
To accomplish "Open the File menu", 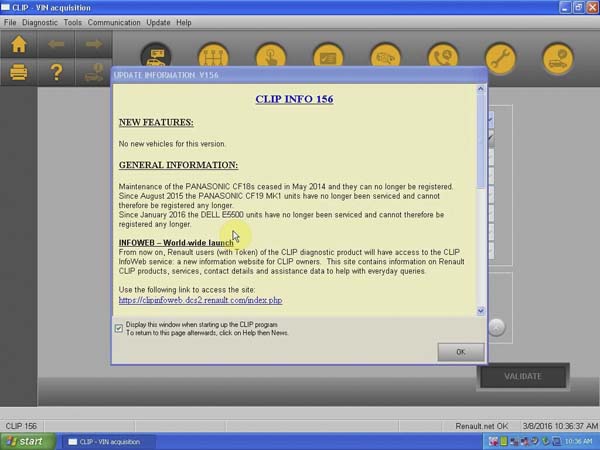I will (10, 23).
